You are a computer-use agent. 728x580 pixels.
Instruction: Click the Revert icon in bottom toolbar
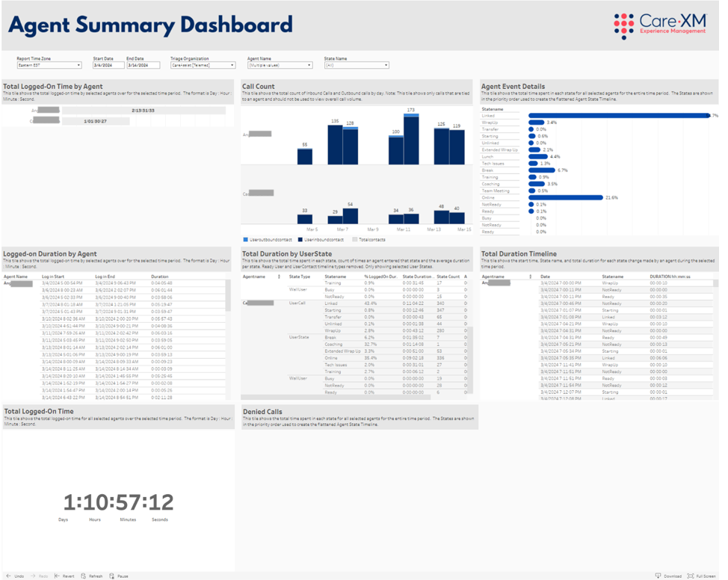[58, 576]
